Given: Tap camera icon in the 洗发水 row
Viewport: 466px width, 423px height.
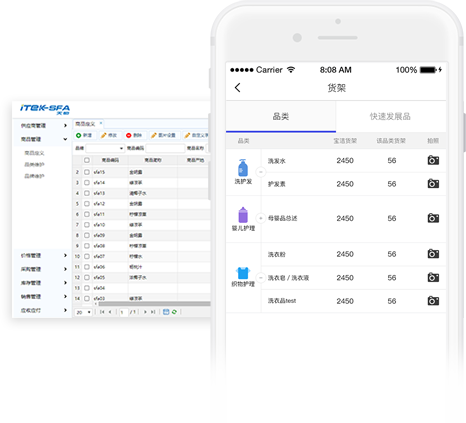Looking at the screenshot, I should click(x=433, y=160).
